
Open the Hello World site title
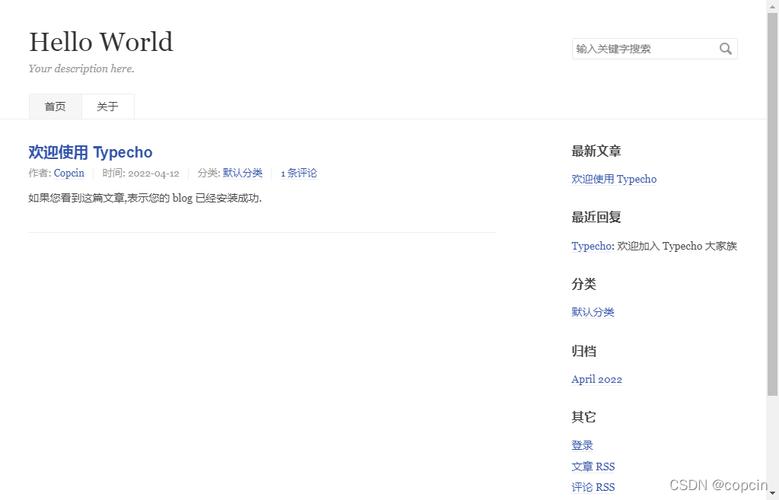[x=101, y=42]
